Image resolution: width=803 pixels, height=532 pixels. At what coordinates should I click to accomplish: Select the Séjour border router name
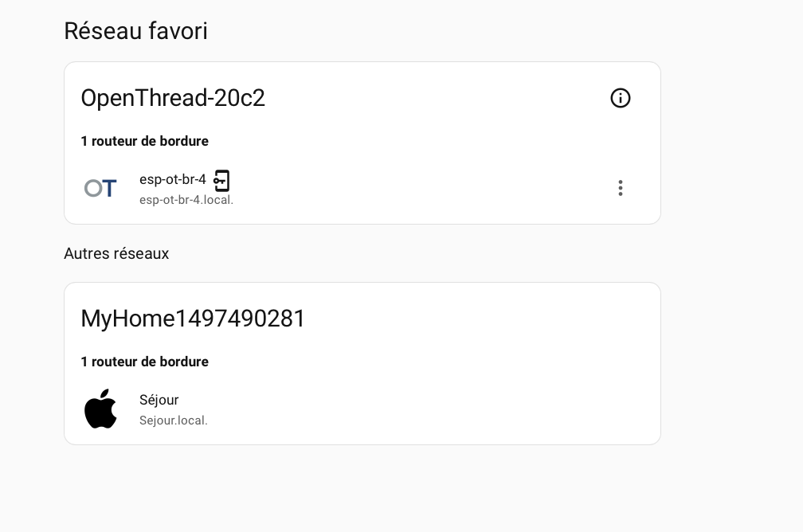tap(159, 400)
